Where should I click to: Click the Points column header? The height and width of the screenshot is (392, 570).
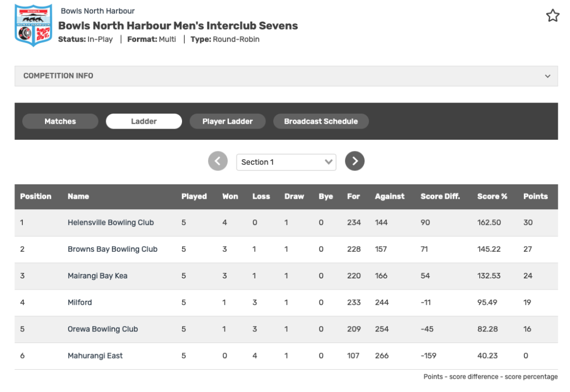(x=535, y=197)
